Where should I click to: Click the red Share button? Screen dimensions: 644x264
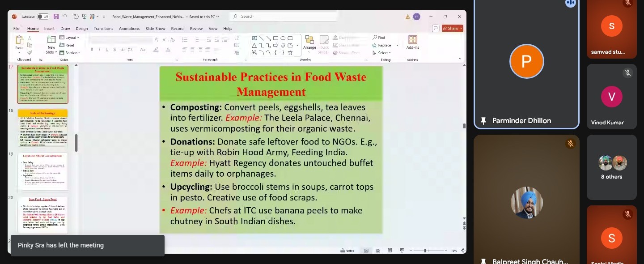click(452, 28)
